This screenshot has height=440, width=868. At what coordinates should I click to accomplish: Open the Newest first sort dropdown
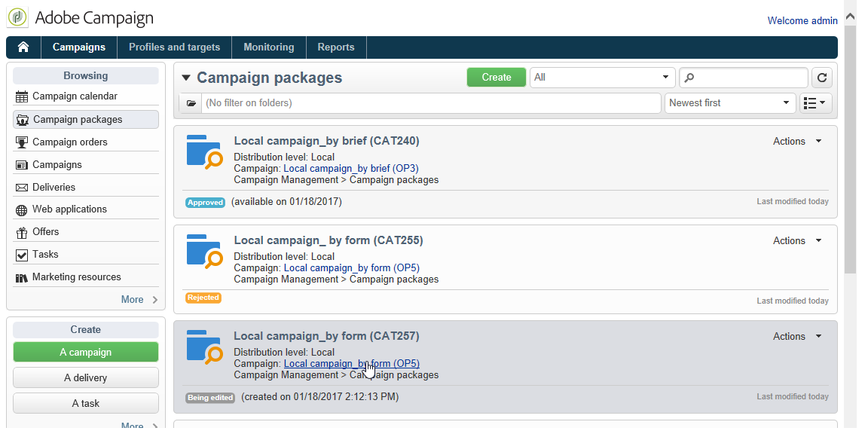[x=729, y=103]
